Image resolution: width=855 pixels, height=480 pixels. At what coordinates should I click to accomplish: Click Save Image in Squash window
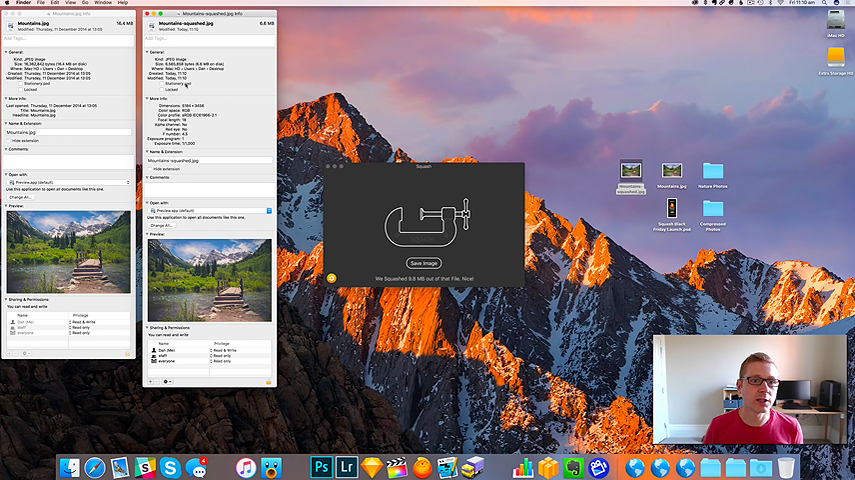point(424,263)
